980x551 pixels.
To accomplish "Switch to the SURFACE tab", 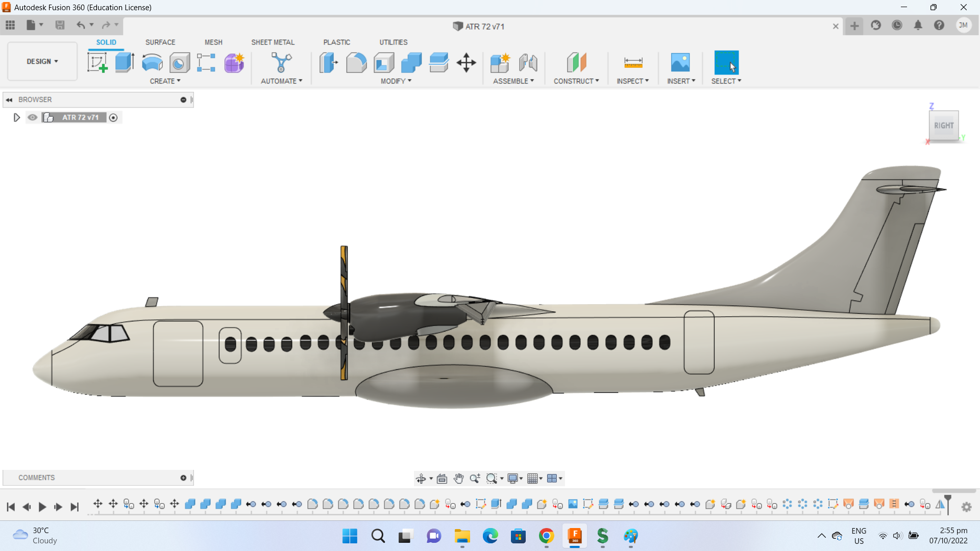I will tap(160, 42).
